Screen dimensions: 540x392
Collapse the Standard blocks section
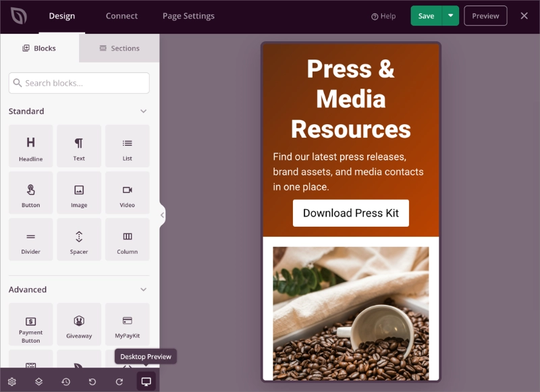[x=143, y=111]
